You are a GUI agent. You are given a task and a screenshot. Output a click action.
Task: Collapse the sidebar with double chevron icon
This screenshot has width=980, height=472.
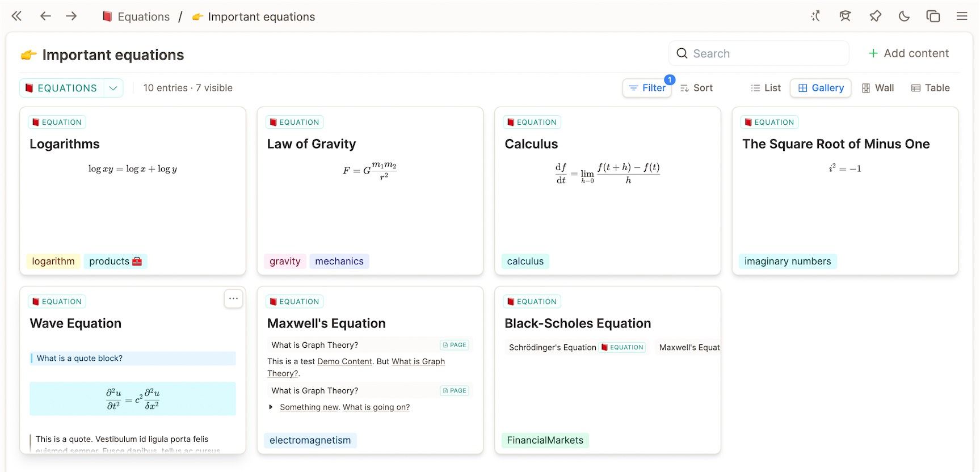pos(17,16)
